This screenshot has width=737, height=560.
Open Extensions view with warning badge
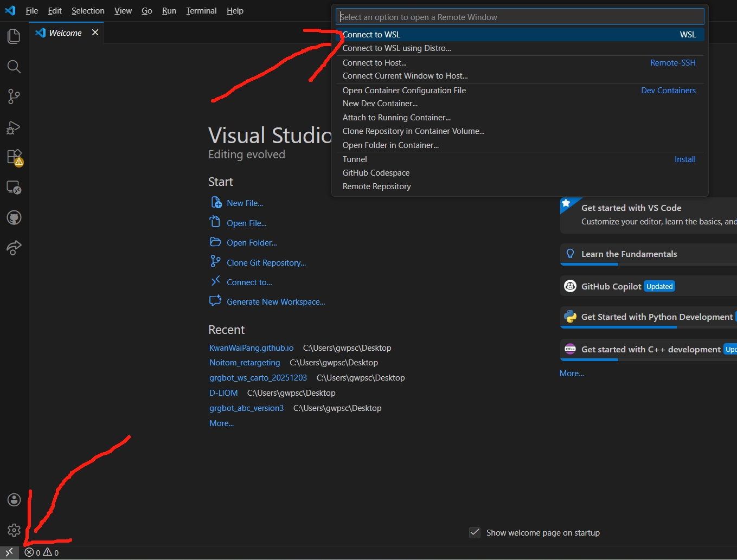click(14, 157)
